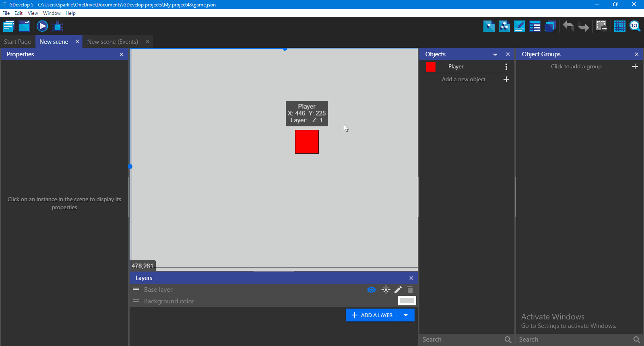Screen dimensions: 644x346
Task: Edit Base layer effects with pencil icon
Action: coord(398,290)
